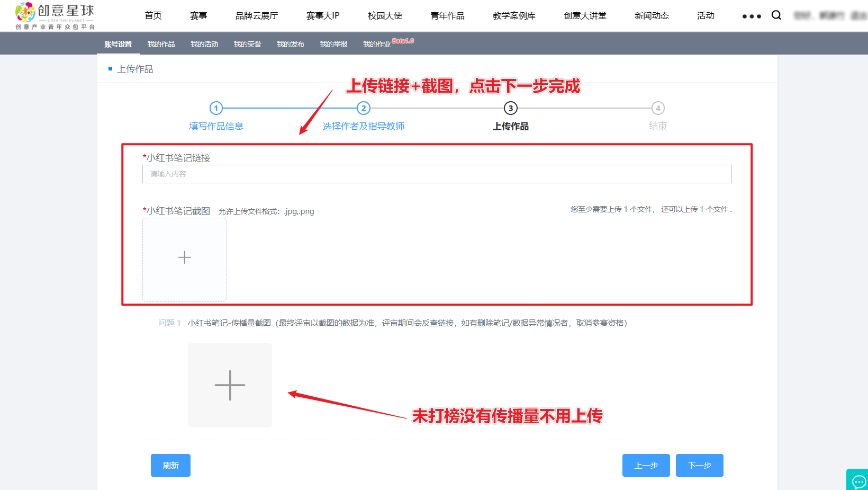The height and width of the screenshot is (490, 868).
Task: Select the step 3 circle 上传作品
Action: tap(510, 108)
